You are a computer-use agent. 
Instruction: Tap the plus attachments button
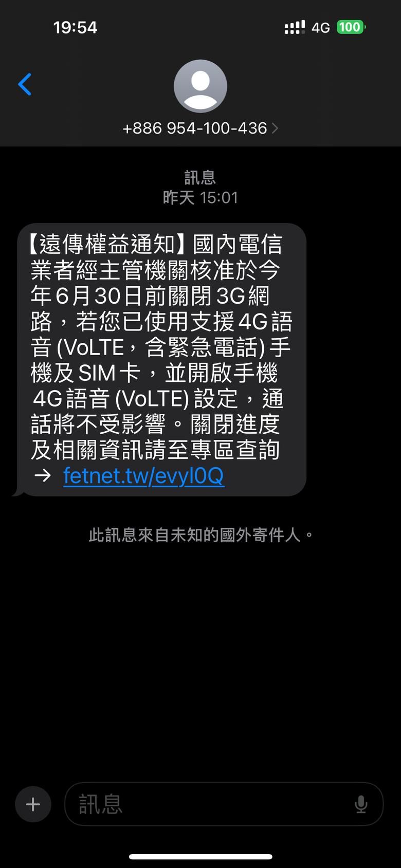tap(33, 804)
